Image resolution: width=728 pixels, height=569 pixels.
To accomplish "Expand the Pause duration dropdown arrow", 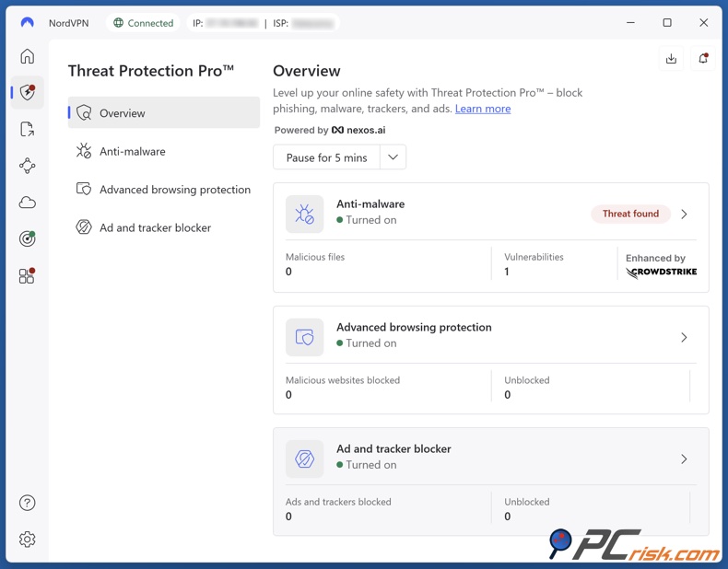I will [x=393, y=157].
